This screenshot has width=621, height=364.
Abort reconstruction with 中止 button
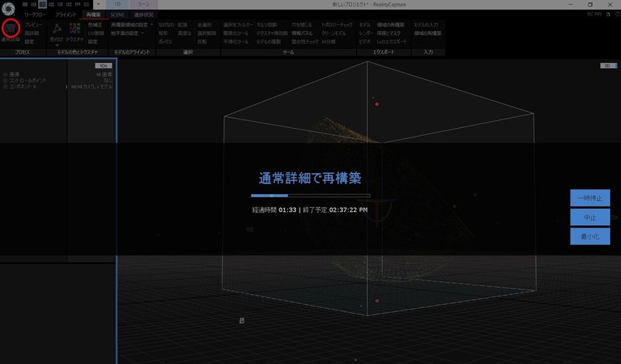[590, 217]
